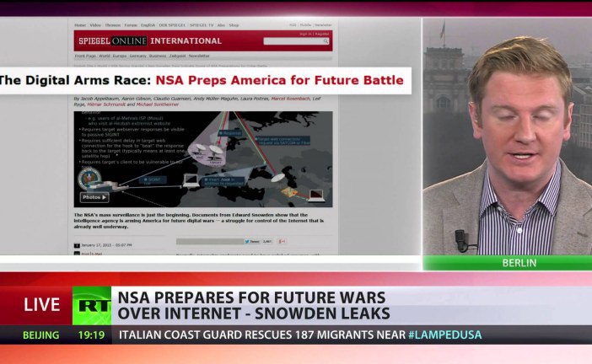Screen dimensions: 592x364
Task: Go to the Business section
Action: click(x=158, y=56)
